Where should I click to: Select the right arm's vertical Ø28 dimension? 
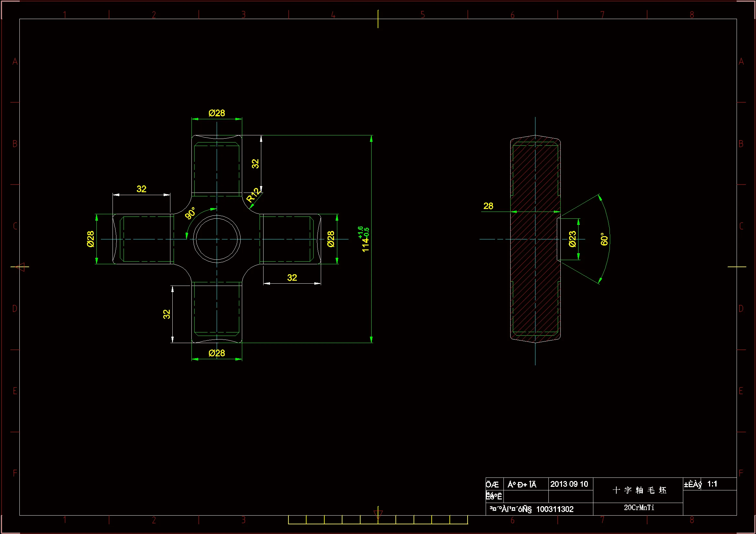[x=331, y=239]
